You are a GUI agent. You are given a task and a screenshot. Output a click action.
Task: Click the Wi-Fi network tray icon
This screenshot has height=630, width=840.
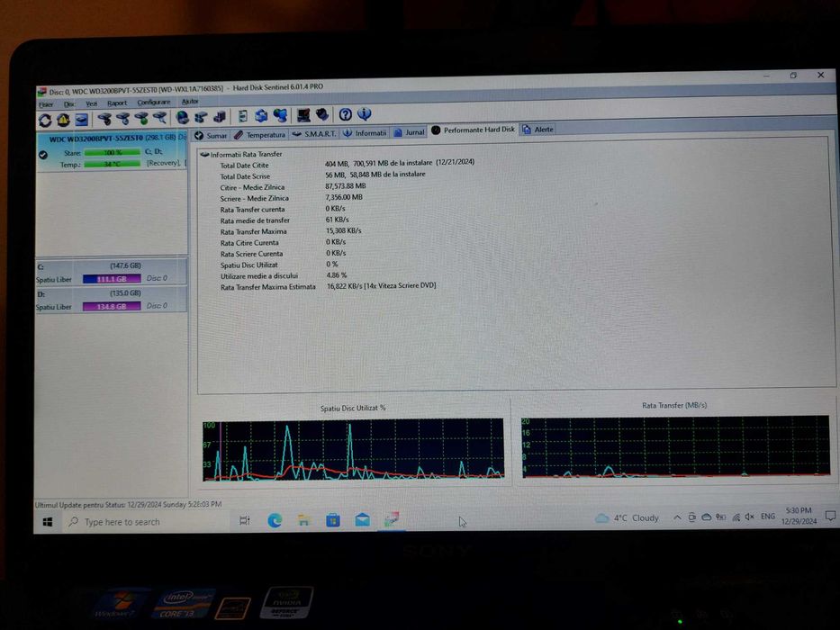(736, 517)
